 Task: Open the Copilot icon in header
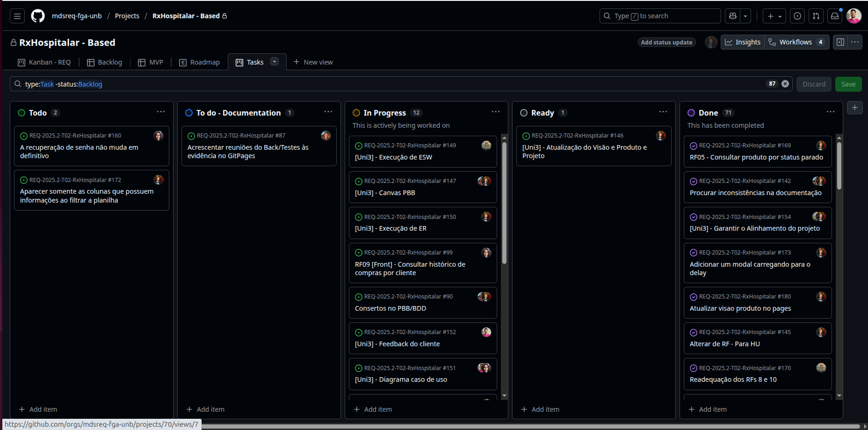coord(733,16)
